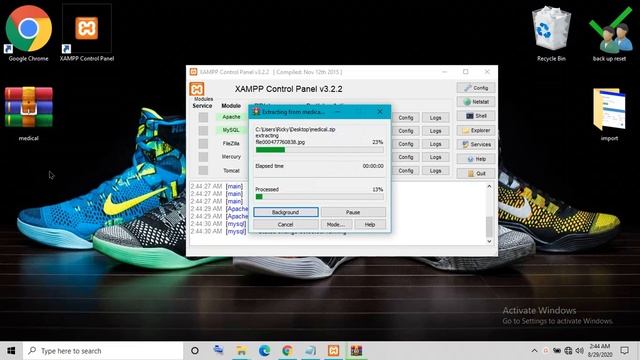The height and width of the screenshot is (360, 640).
Task: Select the medical WinRAR archive on desktop
Action: pos(28,113)
